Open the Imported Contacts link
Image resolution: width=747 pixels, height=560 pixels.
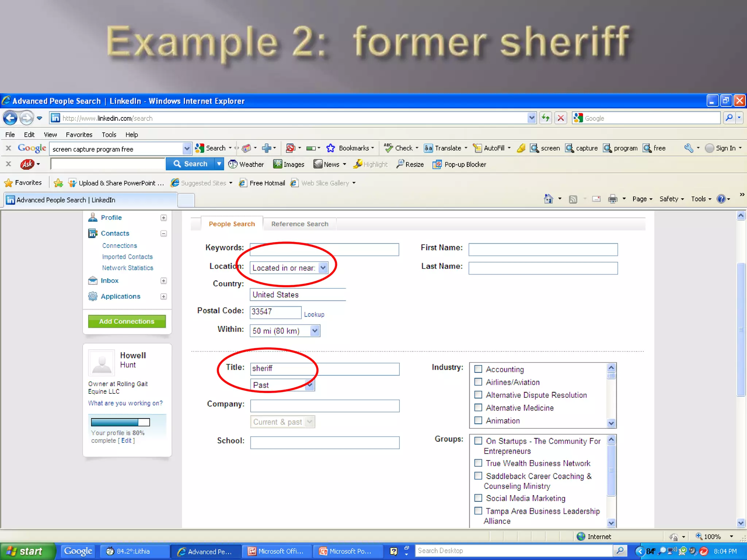[127, 257]
